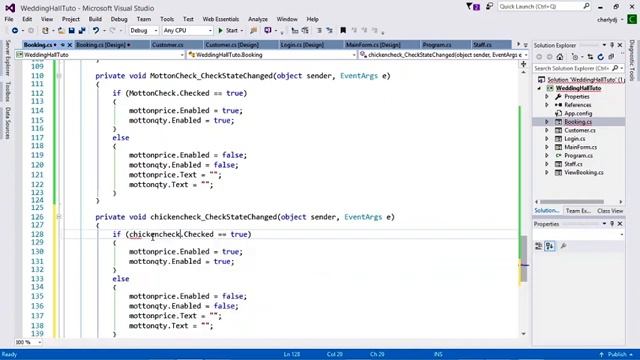Click the bookmark icon in the toolbar

pos(343,31)
